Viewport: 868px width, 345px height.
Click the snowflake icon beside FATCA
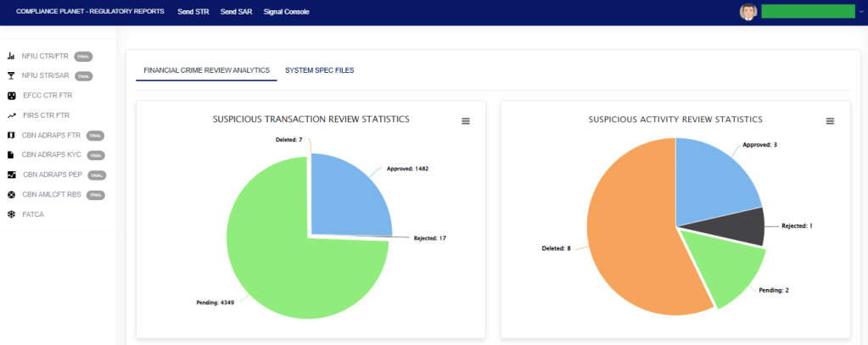11,214
